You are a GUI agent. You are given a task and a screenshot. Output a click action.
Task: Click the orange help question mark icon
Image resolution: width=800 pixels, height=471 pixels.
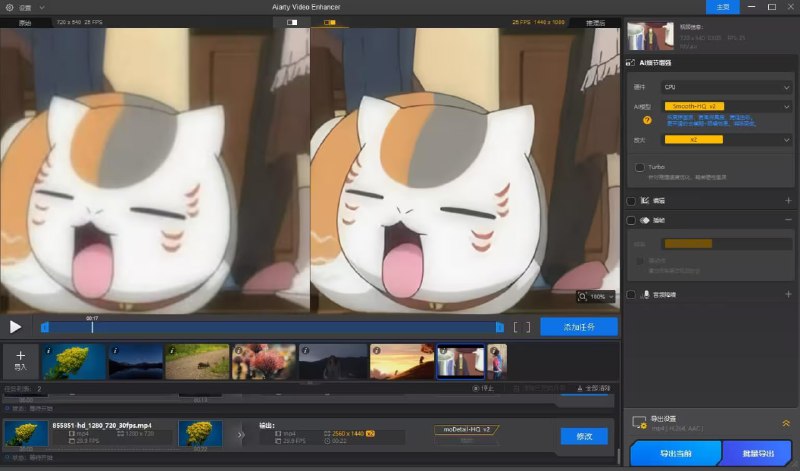pyautogui.click(x=647, y=120)
